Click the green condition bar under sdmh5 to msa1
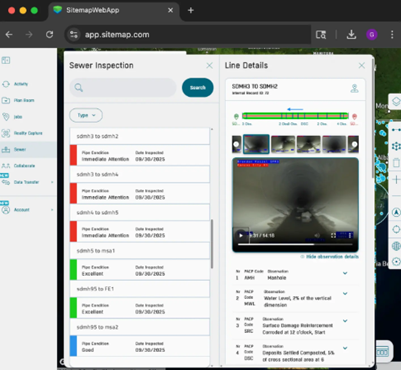401x370 pixels. [x=73, y=270]
